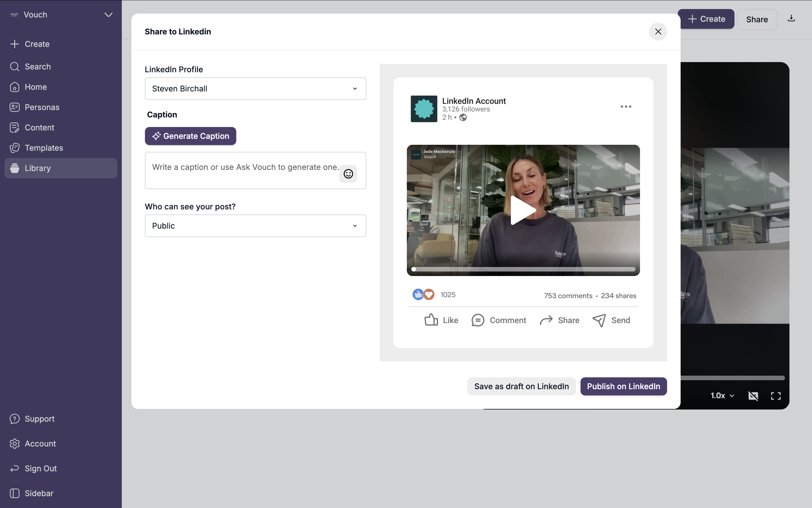812x508 pixels.
Task: Go to Home in the sidebar
Action: coord(61,87)
